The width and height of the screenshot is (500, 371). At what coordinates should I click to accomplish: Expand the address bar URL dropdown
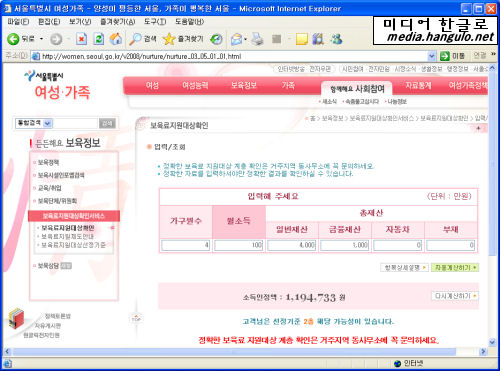point(432,56)
